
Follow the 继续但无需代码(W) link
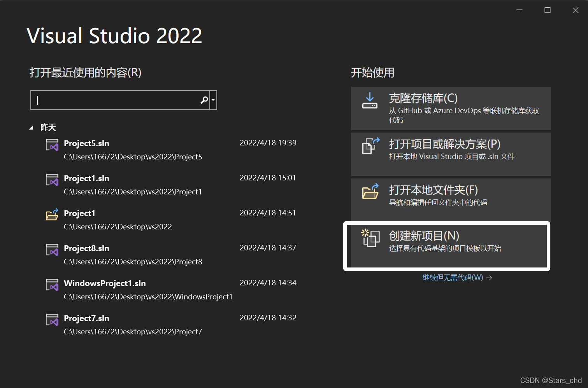click(x=457, y=278)
